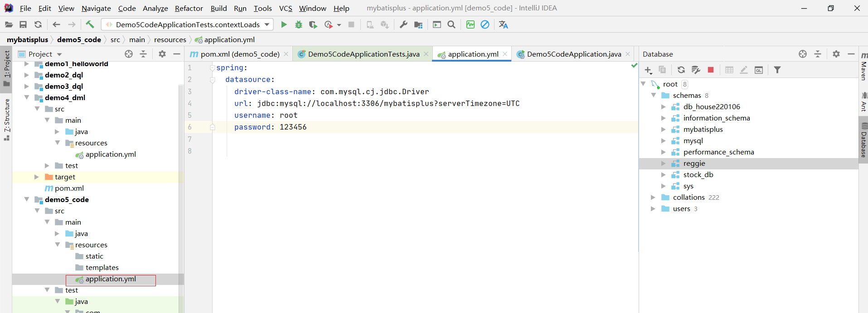Click the green inspection checkmark in editor

click(634, 66)
